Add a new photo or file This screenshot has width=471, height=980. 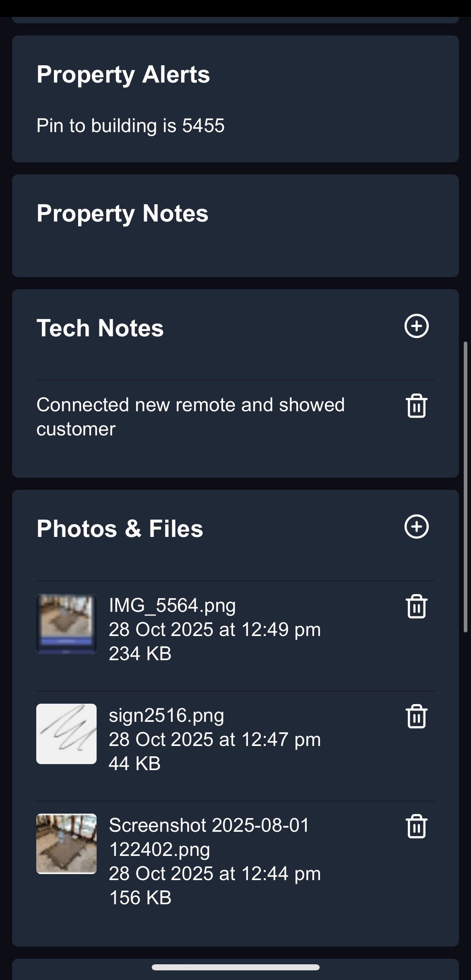(416, 526)
